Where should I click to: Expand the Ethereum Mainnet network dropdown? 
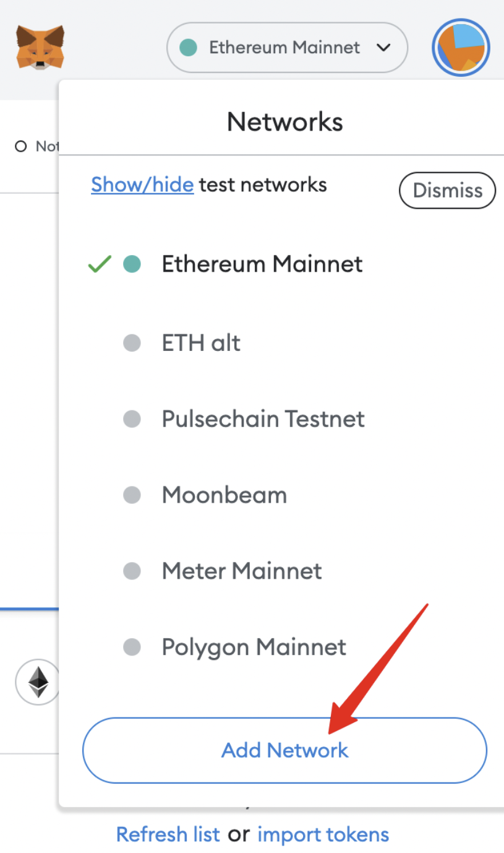pyautogui.click(x=287, y=48)
